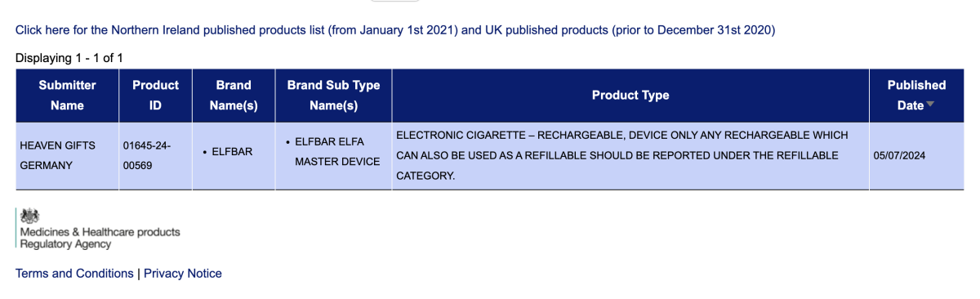The width and height of the screenshot is (980, 299).
Task: Click Medicines & Healthcare products Regulatory Agency text
Action: 100,238
